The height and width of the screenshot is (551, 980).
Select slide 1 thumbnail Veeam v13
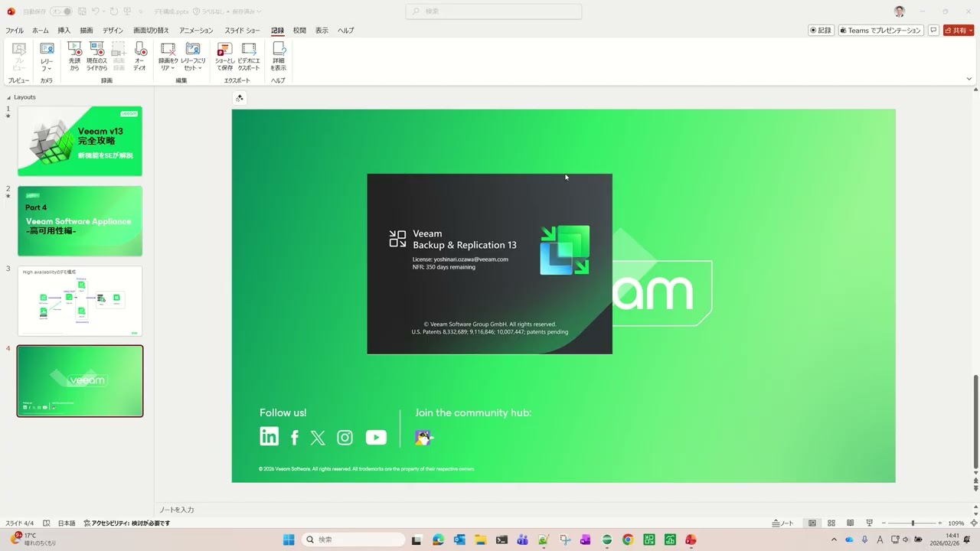80,141
